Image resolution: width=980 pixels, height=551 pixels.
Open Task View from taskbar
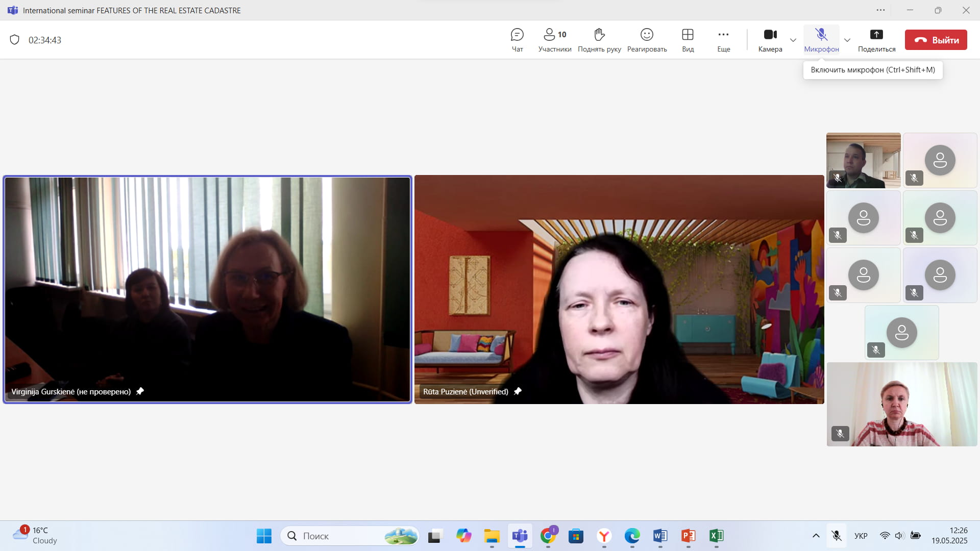(x=434, y=536)
